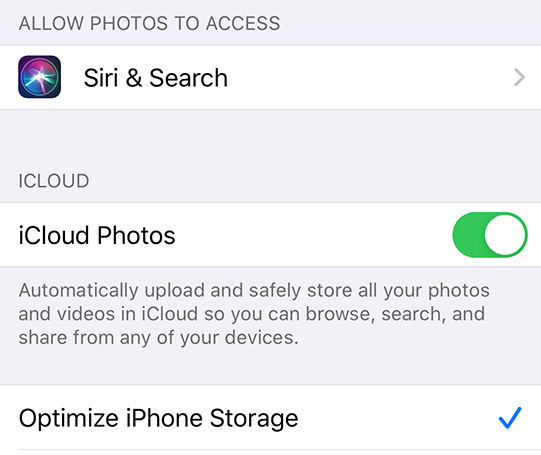Tap the iCloud Photos description text

[254, 314]
